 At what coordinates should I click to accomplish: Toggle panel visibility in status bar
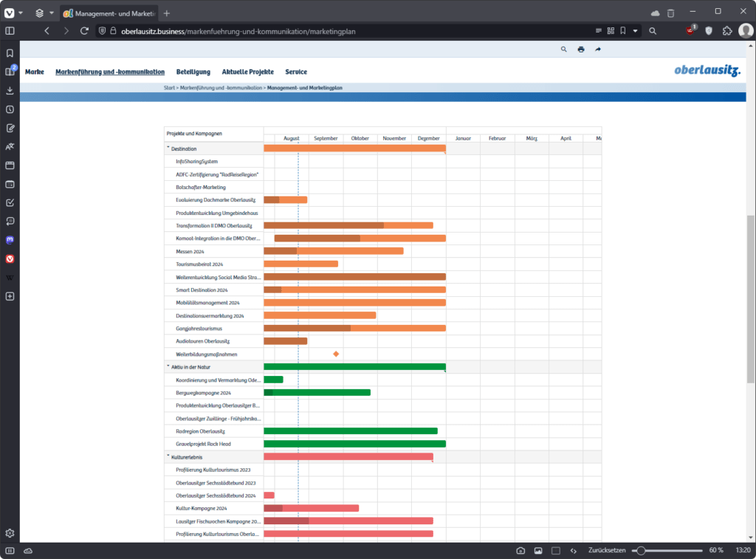coord(10,550)
